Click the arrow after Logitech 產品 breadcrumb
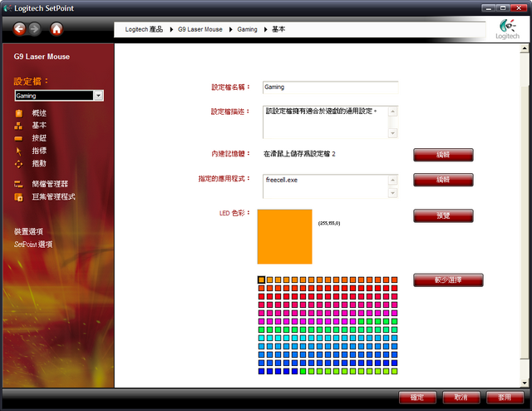The width and height of the screenshot is (532, 411). coord(171,30)
